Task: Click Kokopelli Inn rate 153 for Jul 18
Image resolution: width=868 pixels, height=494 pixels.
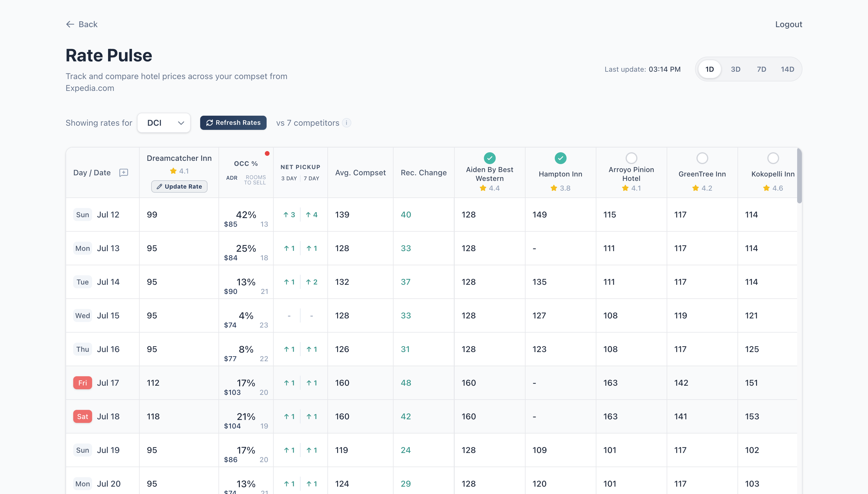Action: coord(752,417)
